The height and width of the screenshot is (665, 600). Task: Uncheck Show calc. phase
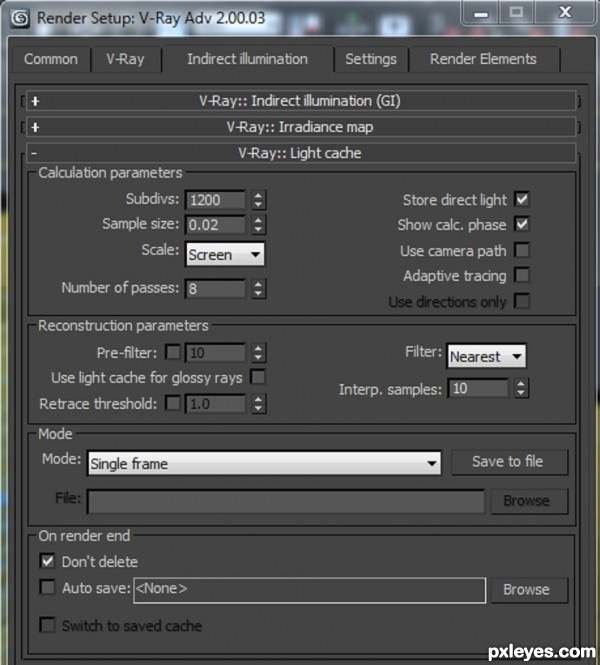[522, 224]
